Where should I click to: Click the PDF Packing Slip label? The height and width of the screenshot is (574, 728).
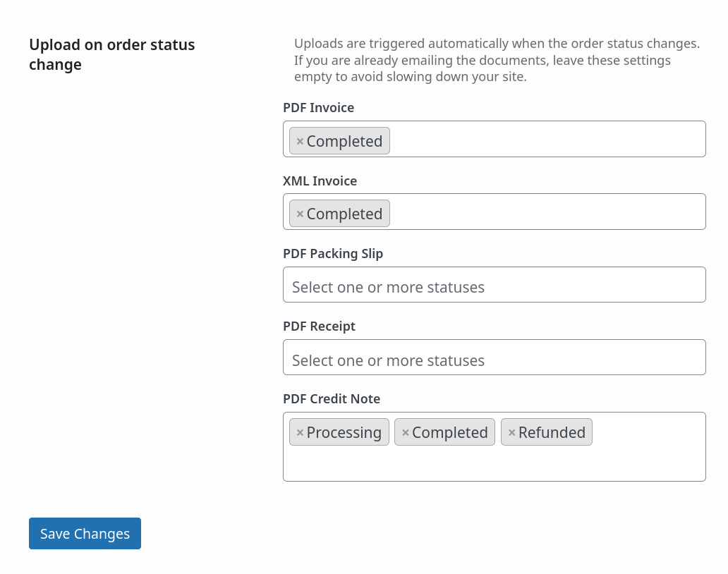[333, 253]
